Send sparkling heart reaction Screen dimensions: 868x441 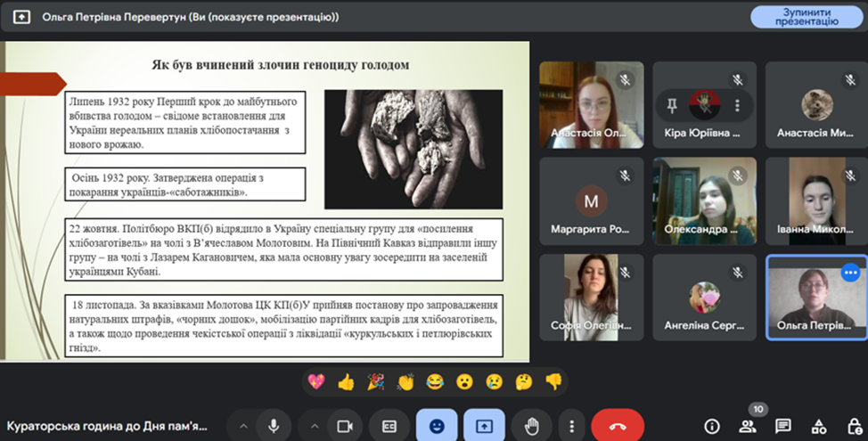[x=316, y=382]
